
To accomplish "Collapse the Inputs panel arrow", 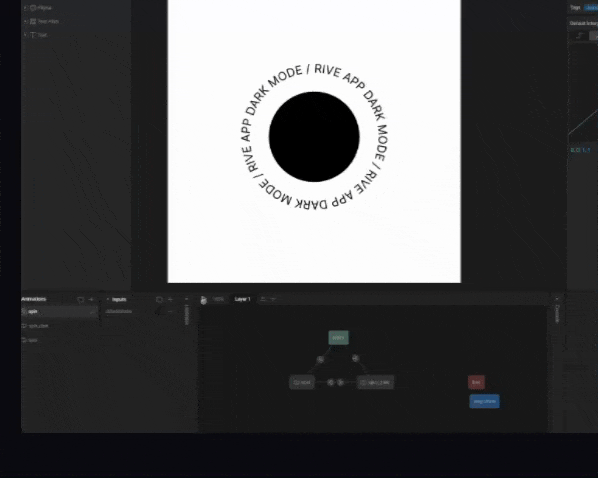I will point(108,299).
